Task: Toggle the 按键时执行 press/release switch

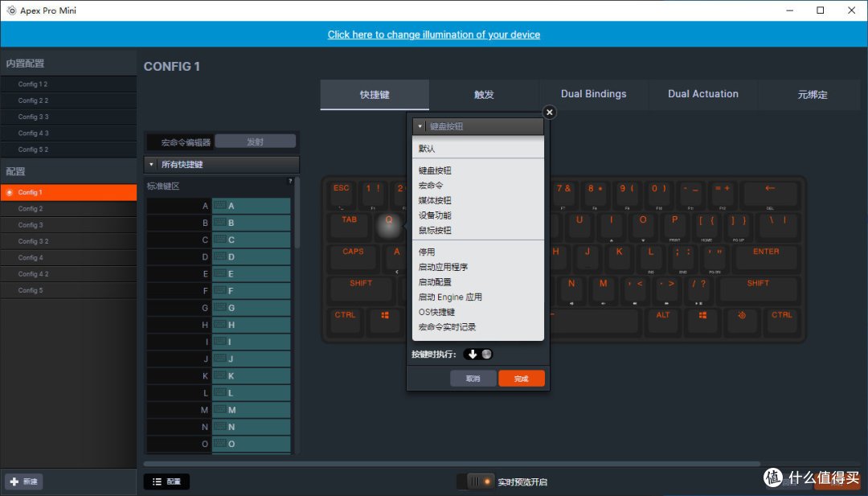Action: [x=478, y=355]
